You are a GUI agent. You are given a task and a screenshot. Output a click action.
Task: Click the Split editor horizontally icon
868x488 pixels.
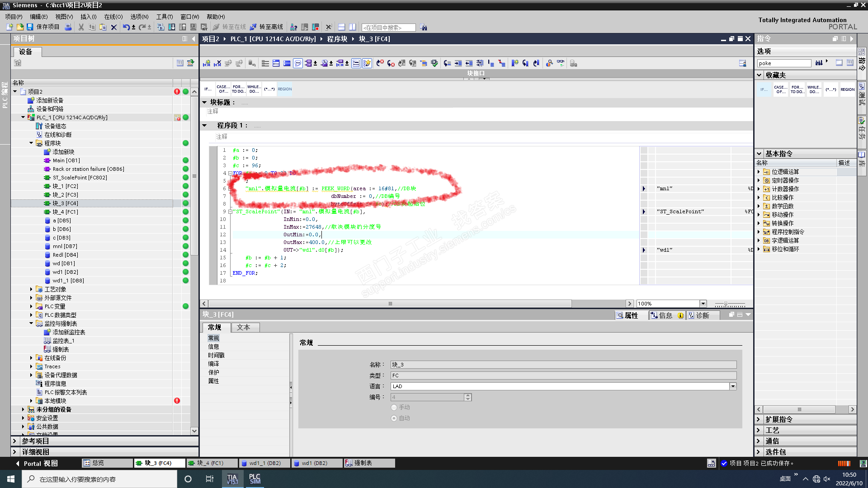[341, 27]
